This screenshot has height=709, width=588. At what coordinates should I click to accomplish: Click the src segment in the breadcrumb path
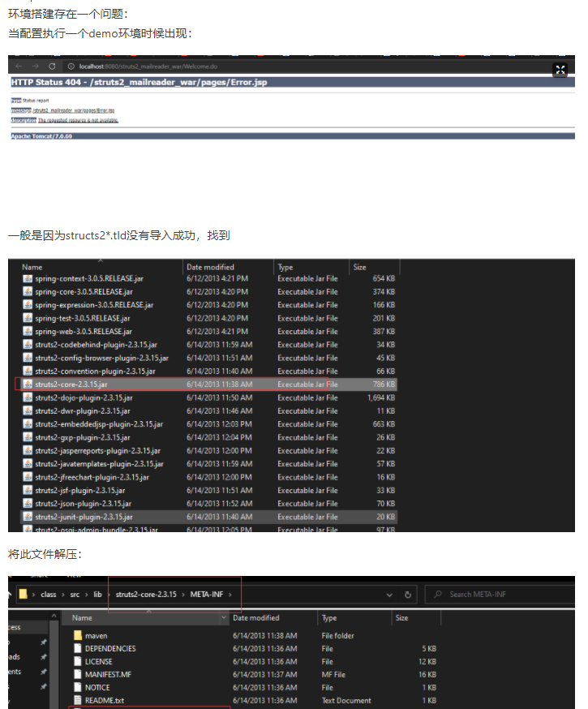[75, 594]
